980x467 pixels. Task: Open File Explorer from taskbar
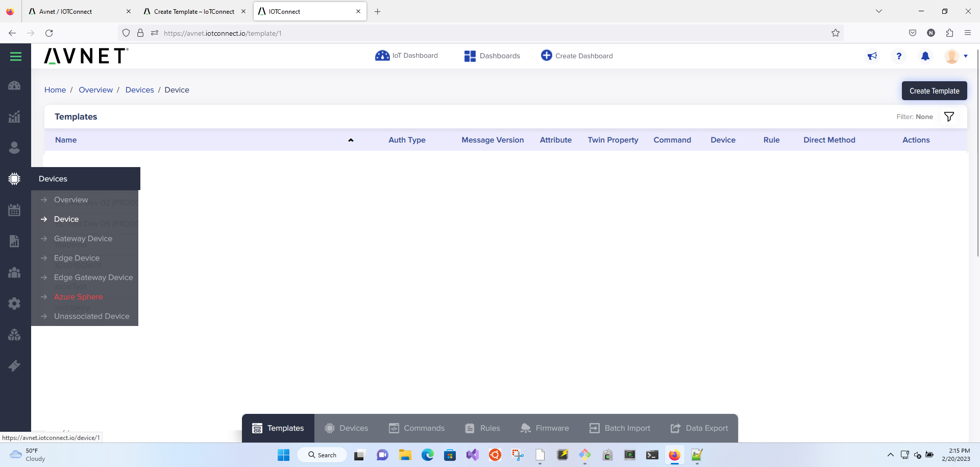point(405,455)
